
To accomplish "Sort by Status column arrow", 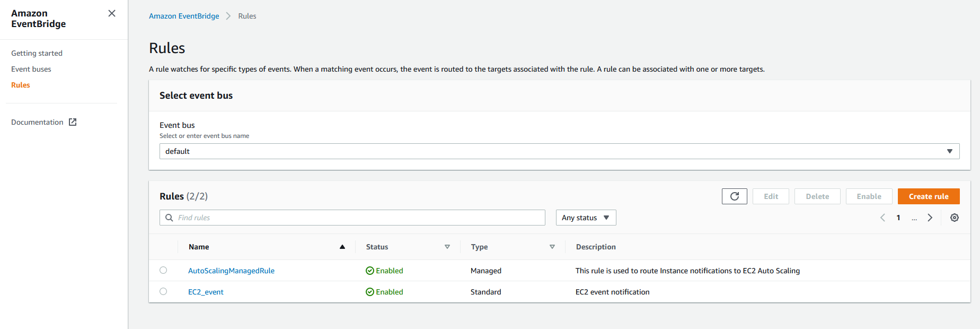I will tap(447, 247).
